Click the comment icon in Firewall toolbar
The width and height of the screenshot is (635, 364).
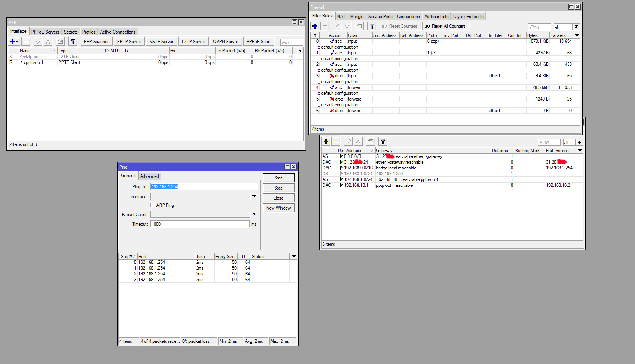(359, 26)
